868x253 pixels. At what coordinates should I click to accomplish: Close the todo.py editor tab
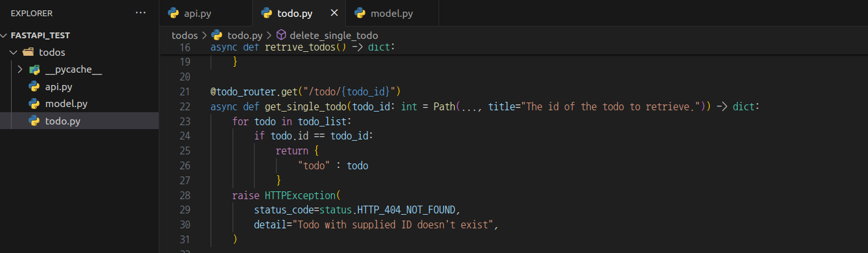334,13
